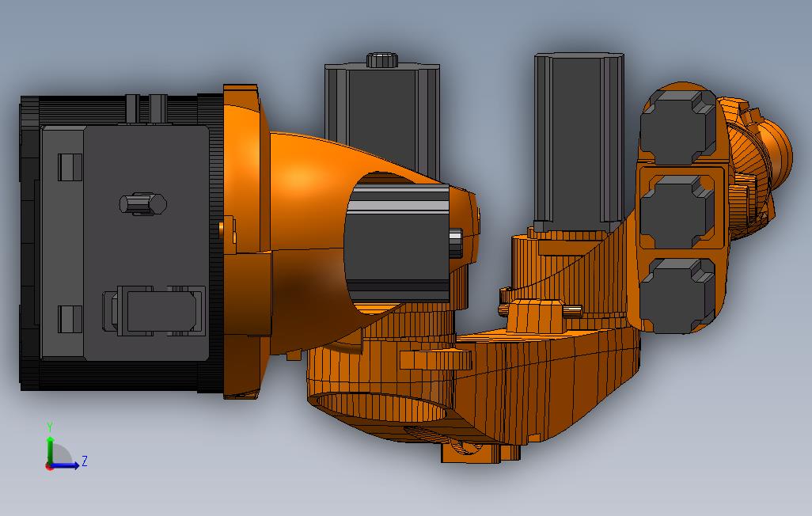Select the red origin ball of the axis triad
The image size is (812, 516).
(x=49, y=467)
